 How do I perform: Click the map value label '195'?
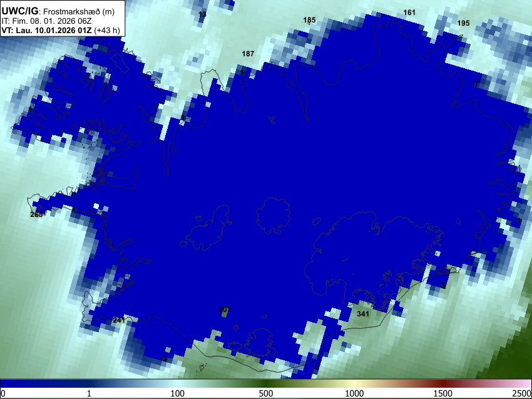tap(463, 23)
